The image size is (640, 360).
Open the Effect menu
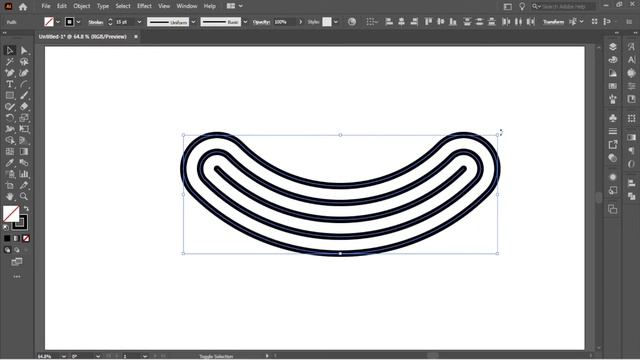point(144,6)
